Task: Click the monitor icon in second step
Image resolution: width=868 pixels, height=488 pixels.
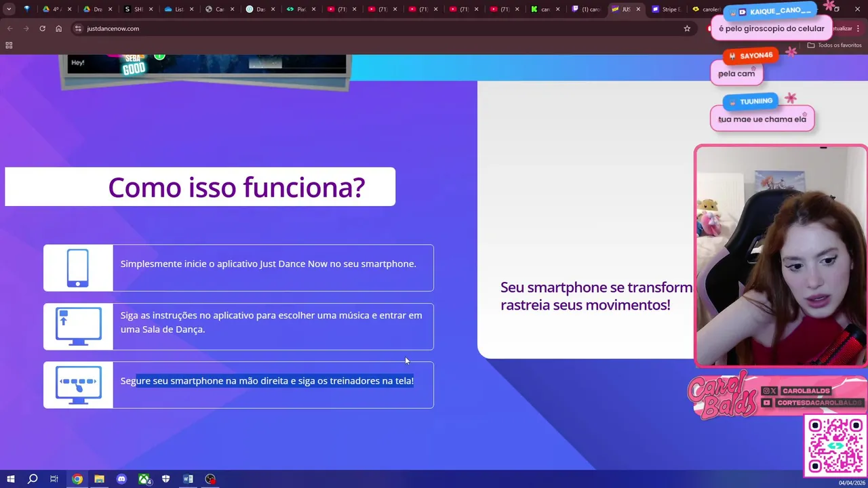Action: click(x=78, y=327)
